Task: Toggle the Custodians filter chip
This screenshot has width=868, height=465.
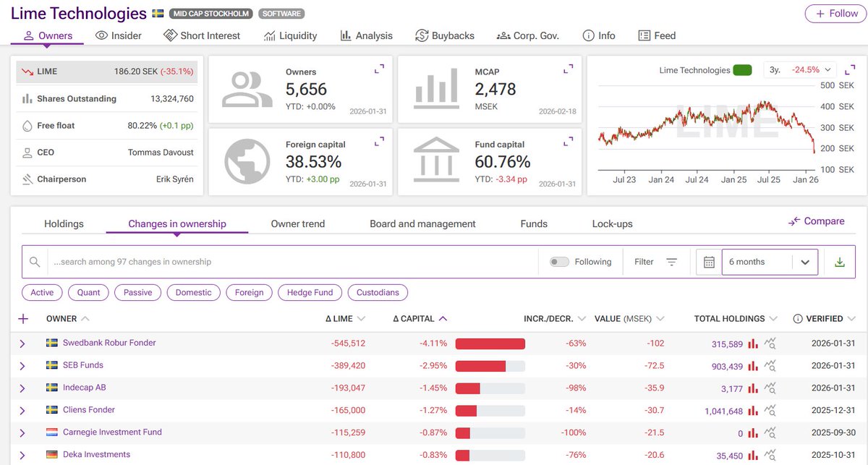Action: [378, 293]
